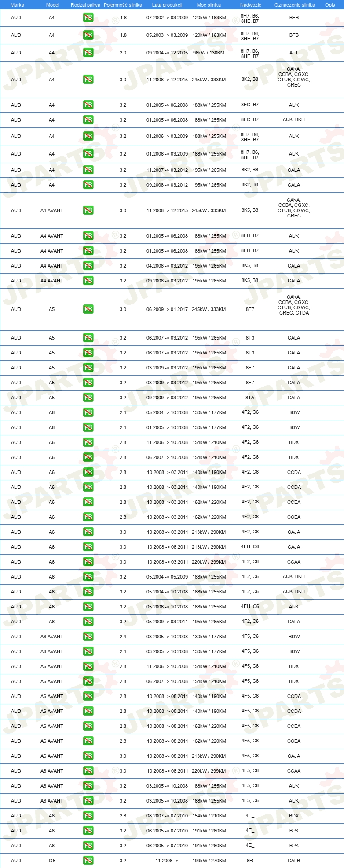This screenshot has width=344, height=868.
Task: Click the Opis column header
Action: 330,5
